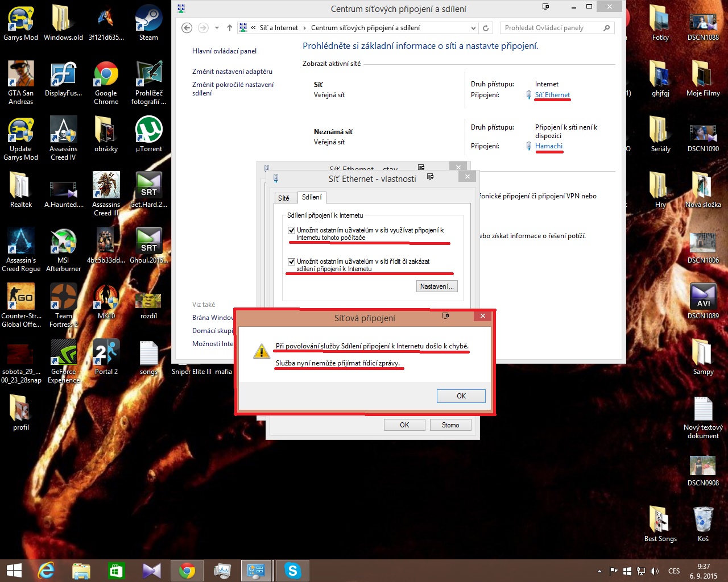Open the Assassins Creed IV shortcut
The width and height of the screenshot is (728, 582).
pos(63,138)
